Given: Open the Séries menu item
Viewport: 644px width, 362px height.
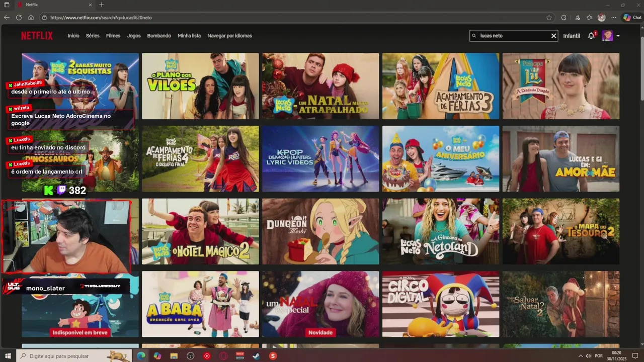Looking at the screenshot, I should click(x=93, y=36).
